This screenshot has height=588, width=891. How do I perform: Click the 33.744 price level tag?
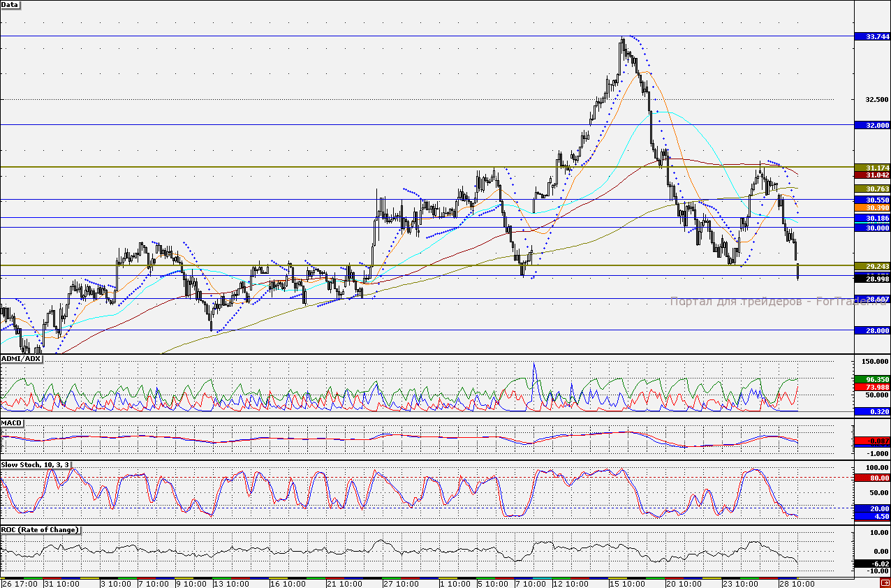873,36
